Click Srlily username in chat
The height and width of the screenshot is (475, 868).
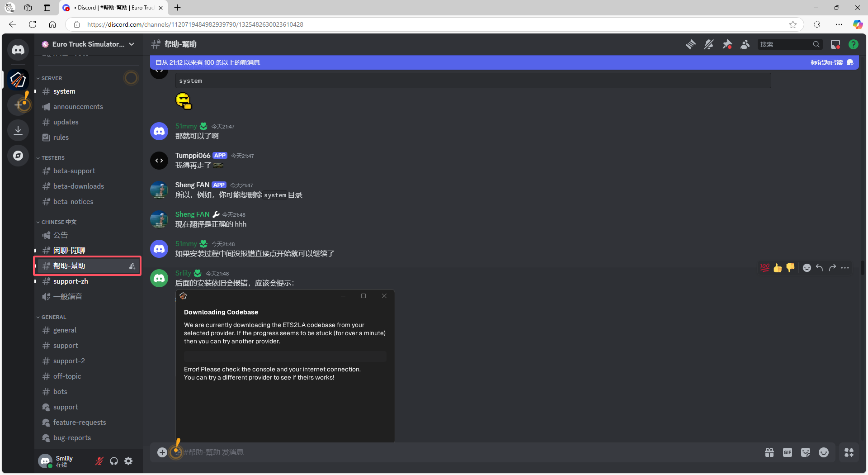[183, 273]
